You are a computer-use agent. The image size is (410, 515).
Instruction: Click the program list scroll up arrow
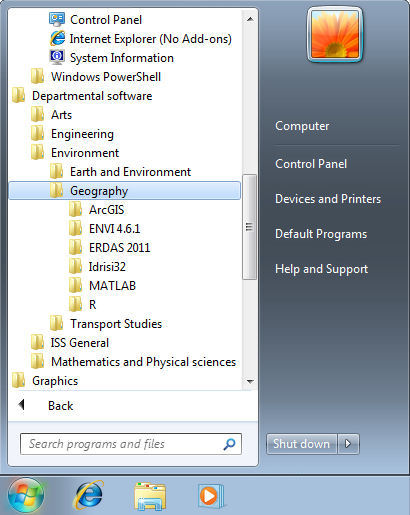[x=250, y=19]
